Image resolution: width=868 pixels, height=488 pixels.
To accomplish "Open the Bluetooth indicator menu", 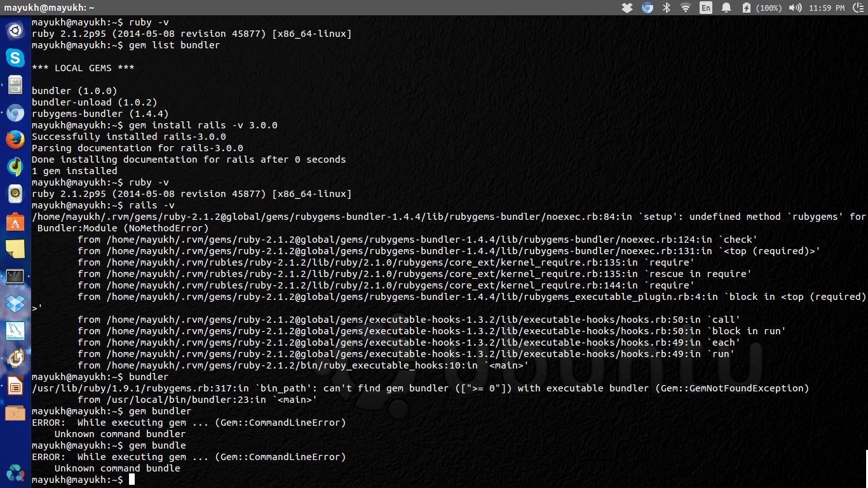I will [x=667, y=8].
